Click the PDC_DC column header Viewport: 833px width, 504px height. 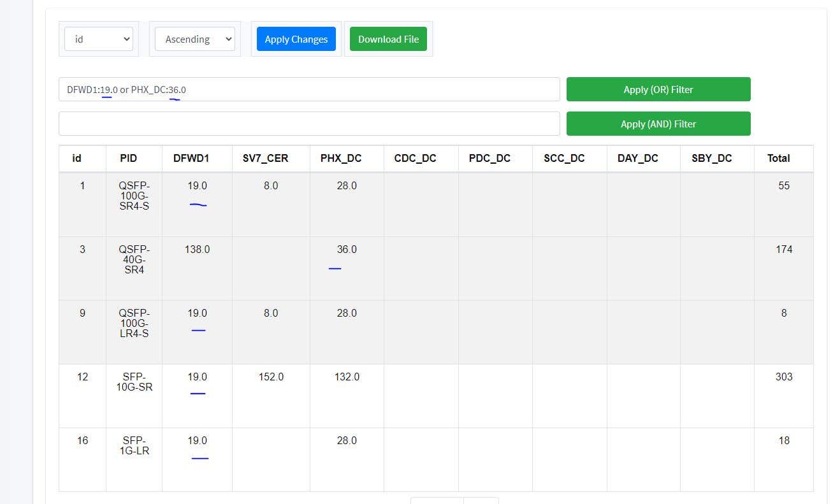(x=489, y=158)
